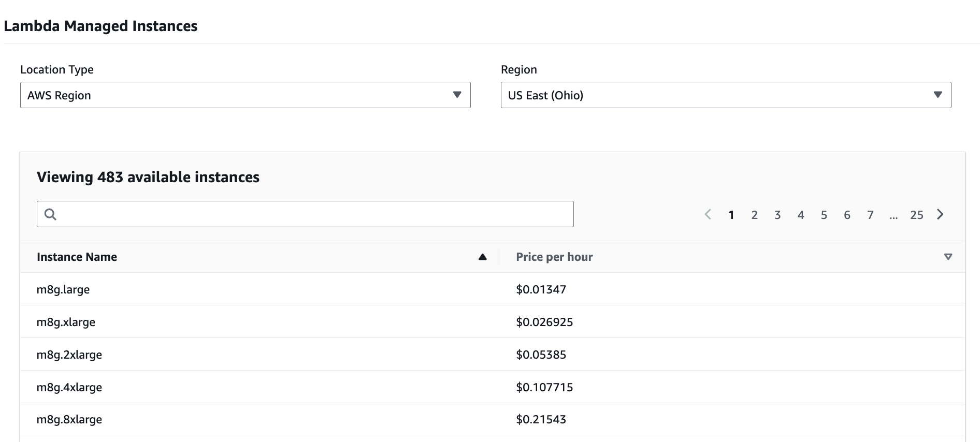Sort by Instance Name ascending arrow
The width and height of the screenshot is (980, 442).
coord(482,257)
